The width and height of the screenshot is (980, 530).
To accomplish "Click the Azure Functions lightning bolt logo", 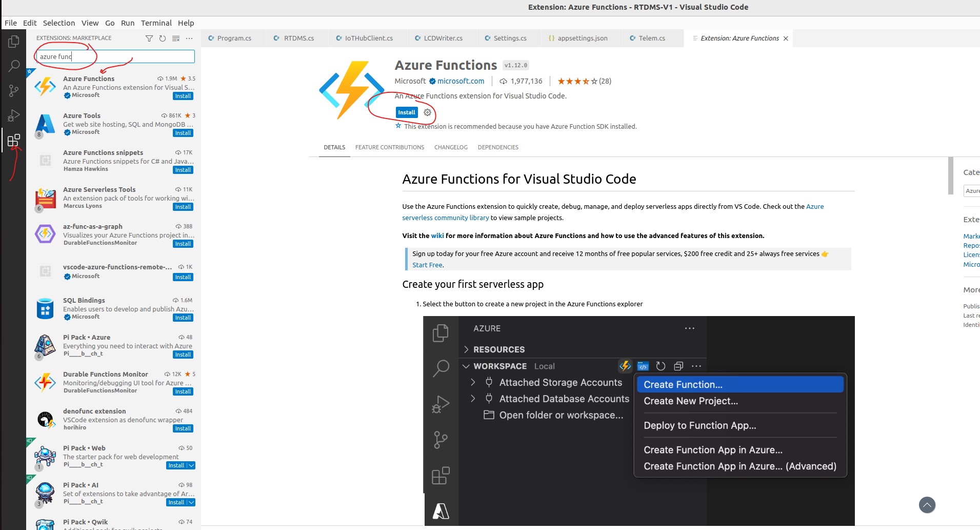I will [x=352, y=90].
